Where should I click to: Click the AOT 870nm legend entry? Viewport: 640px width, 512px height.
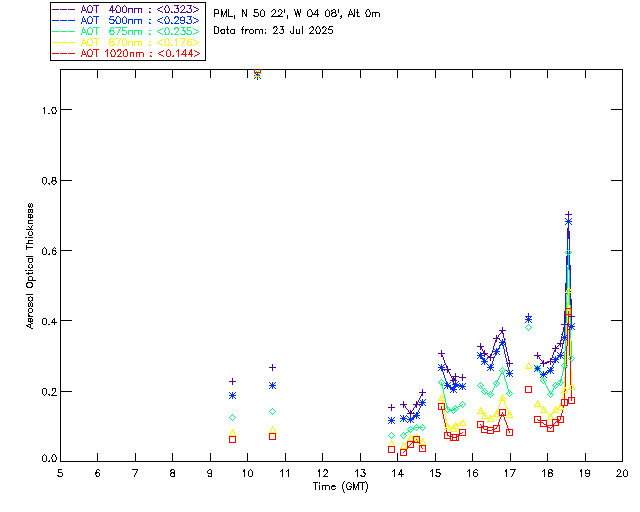point(126,42)
